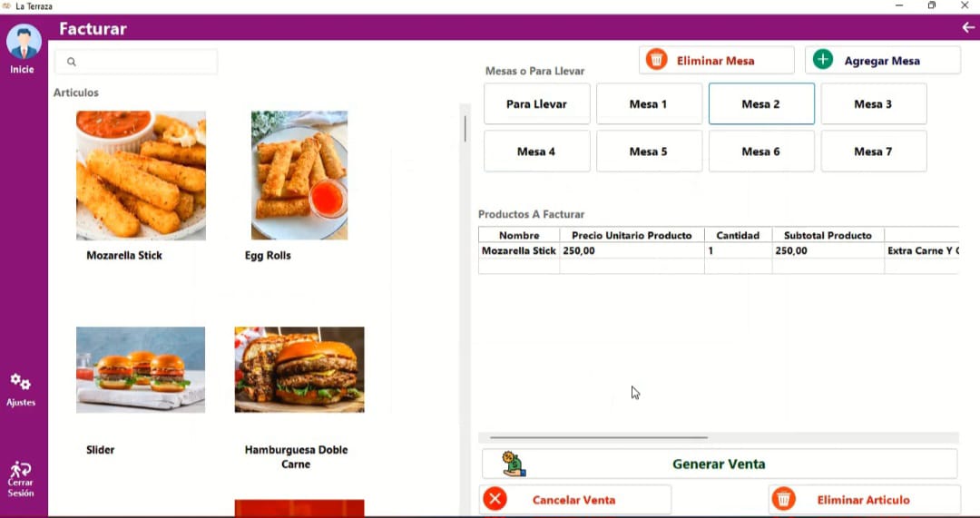The width and height of the screenshot is (980, 518).
Task: Click the Cerrar Sesión sidebar label
Action: coord(21,487)
